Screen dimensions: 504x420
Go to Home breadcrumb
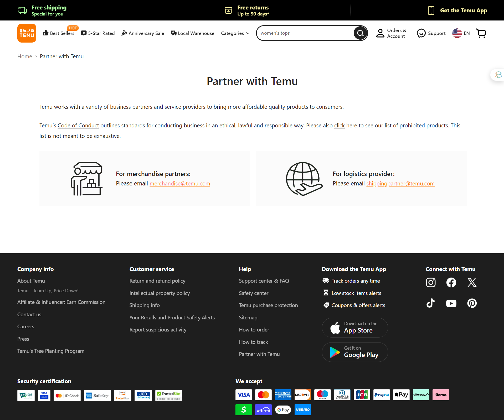click(x=25, y=56)
